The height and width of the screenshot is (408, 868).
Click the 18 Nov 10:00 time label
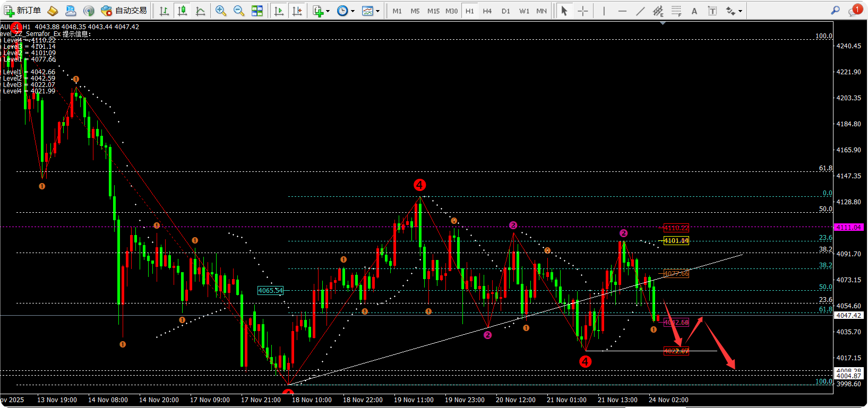coord(312,400)
